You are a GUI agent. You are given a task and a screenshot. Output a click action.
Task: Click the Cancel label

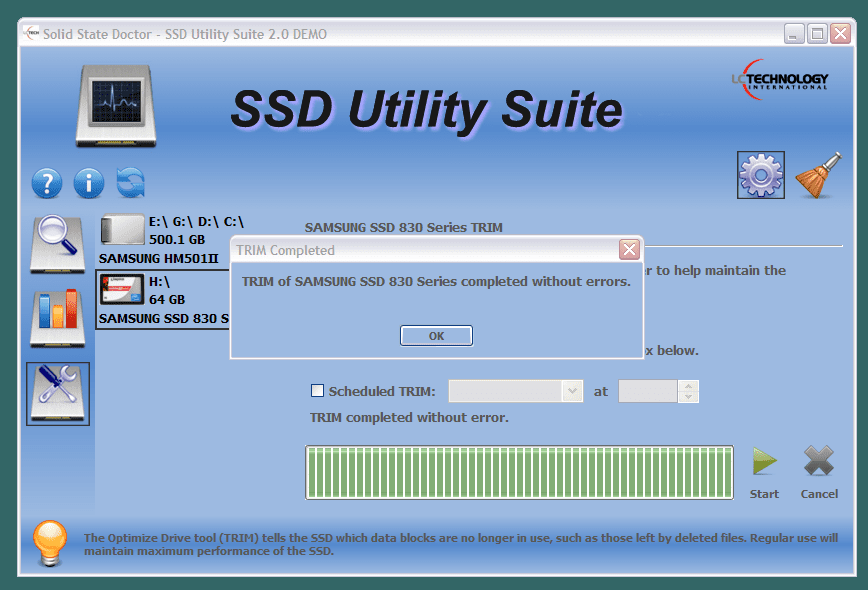click(x=819, y=494)
